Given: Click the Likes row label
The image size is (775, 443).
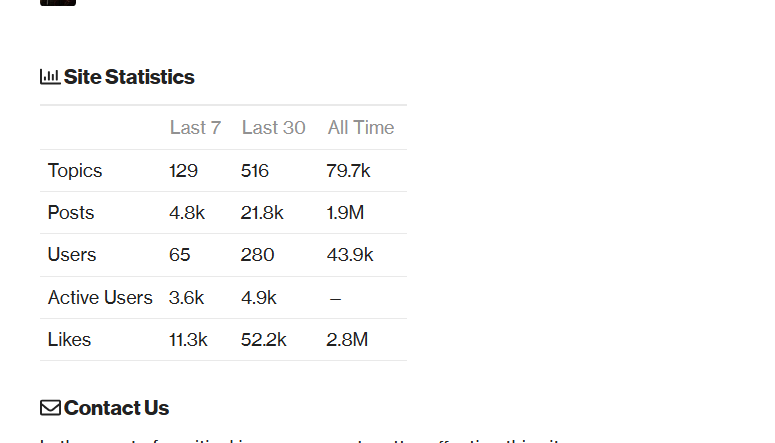Looking at the screenshot, I should point(69,340).
